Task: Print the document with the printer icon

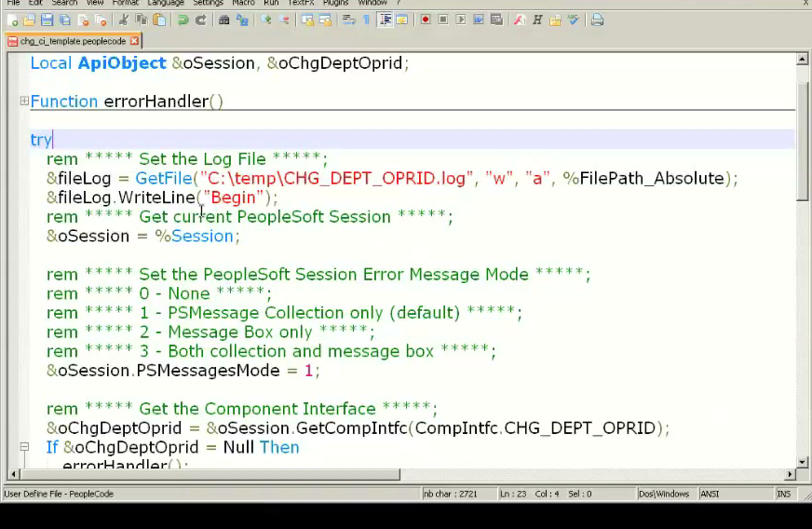Action: [x=597, y=20]
